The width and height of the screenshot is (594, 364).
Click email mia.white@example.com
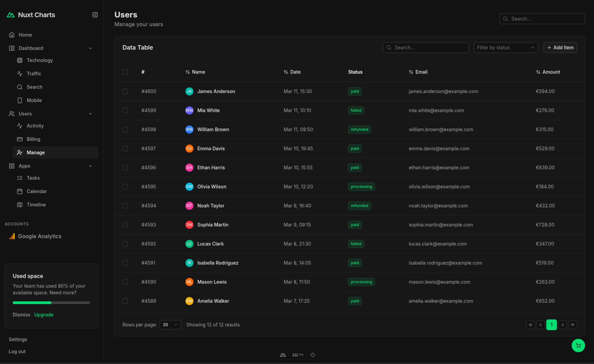[x=436, y=110]
